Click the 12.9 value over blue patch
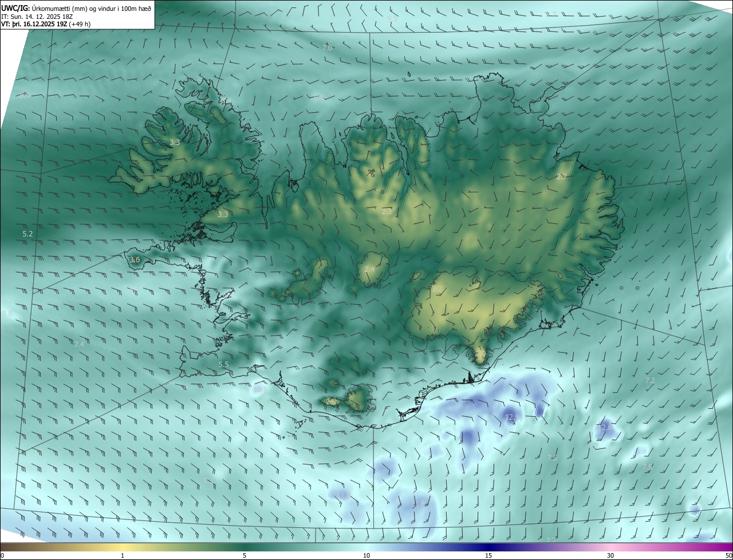 point(511,416)
